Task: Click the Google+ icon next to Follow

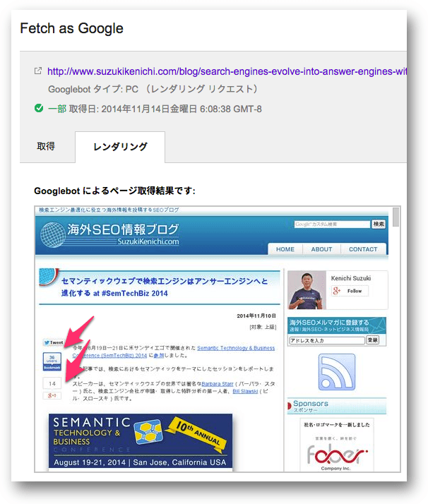Action: click(337, 291)
